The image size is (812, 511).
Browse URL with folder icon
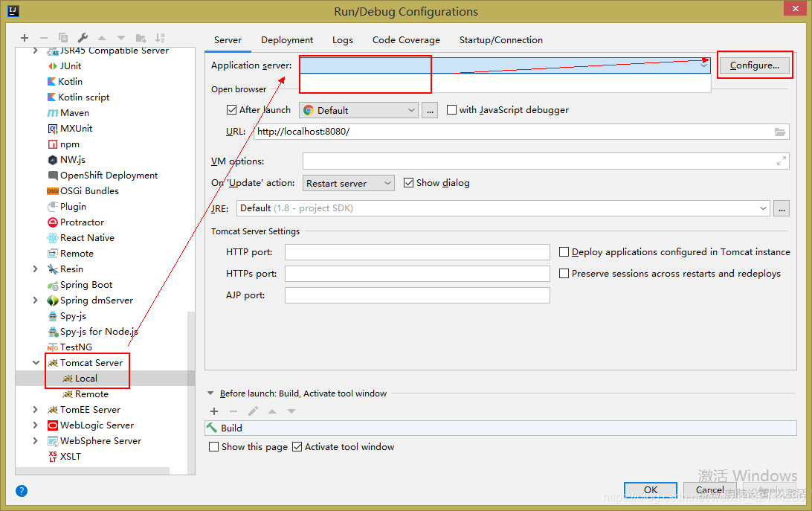point(780,132)
